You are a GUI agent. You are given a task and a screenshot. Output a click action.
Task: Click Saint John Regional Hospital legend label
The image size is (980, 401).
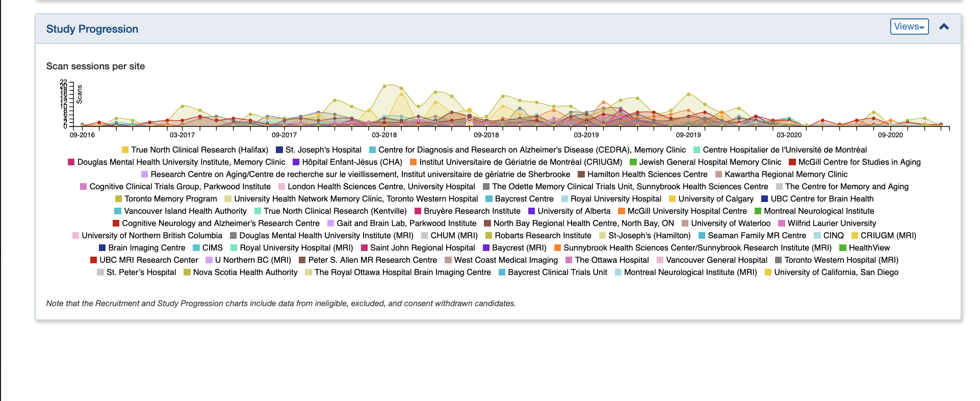click(x=423, y=248)
